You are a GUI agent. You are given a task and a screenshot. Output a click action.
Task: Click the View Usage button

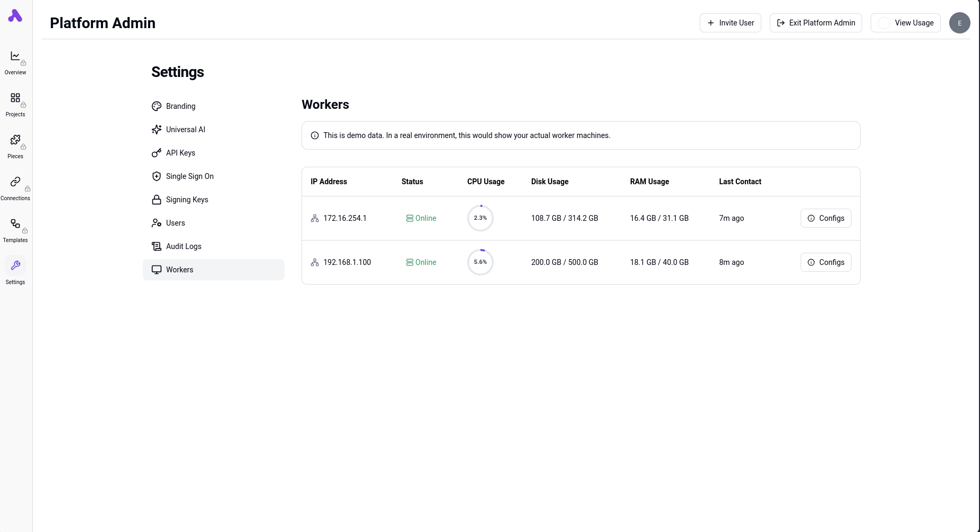click(x=905, y=23)
